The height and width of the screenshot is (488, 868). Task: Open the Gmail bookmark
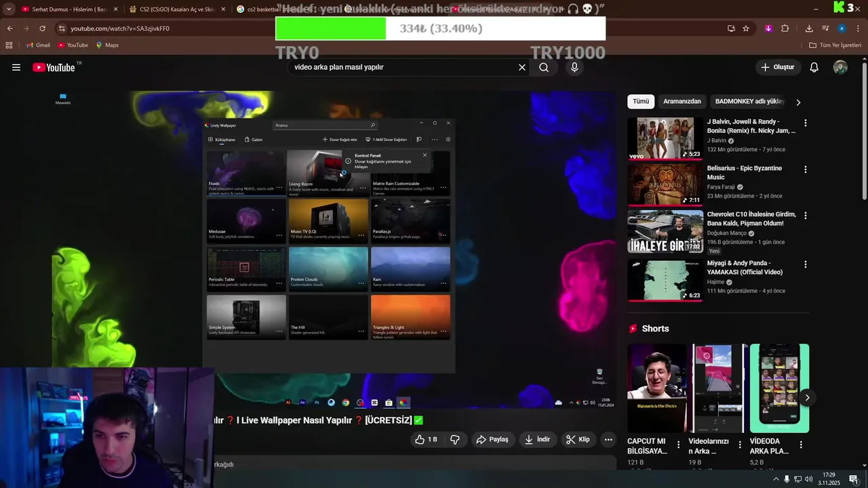(x=38, y=45)
